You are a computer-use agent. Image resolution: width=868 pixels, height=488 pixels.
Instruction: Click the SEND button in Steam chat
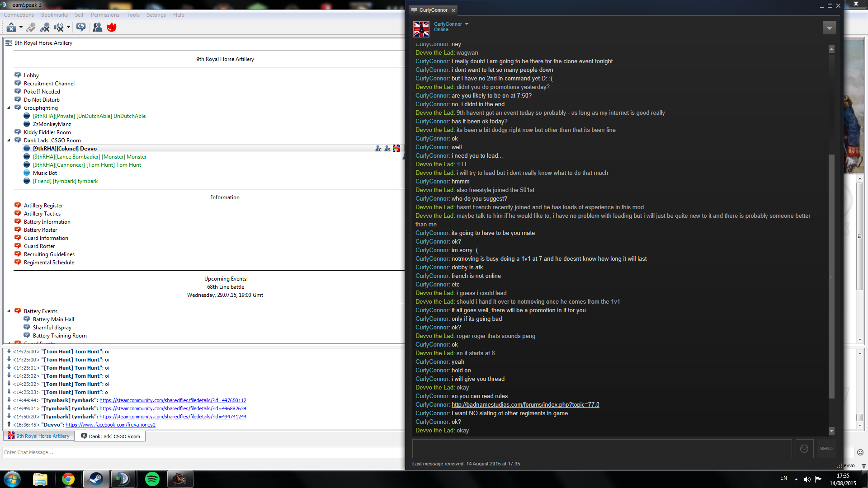826,449
